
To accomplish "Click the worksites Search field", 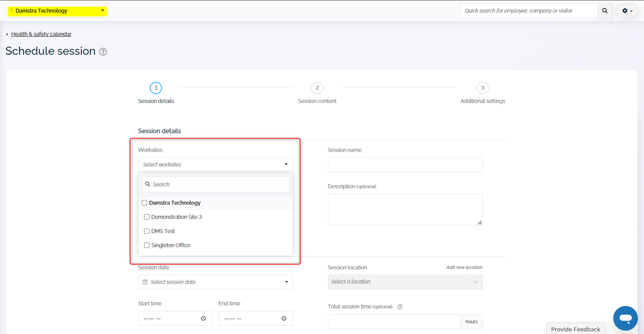I will tap(216, 184).
